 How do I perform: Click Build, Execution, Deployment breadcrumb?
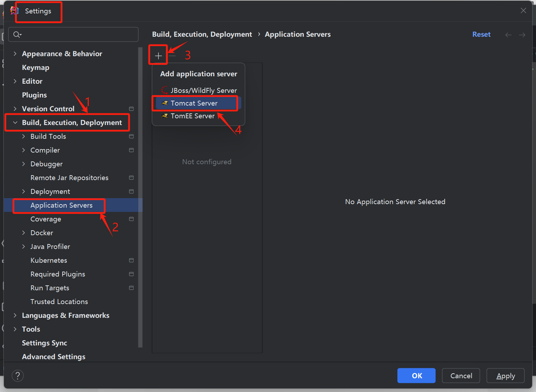202,34
